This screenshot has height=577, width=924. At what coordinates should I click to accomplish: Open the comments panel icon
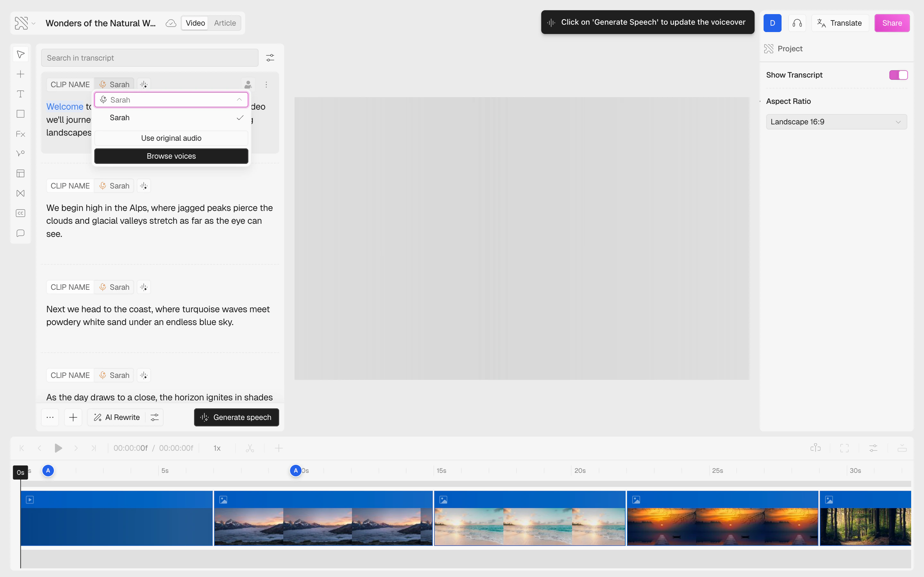pos(21,233)
